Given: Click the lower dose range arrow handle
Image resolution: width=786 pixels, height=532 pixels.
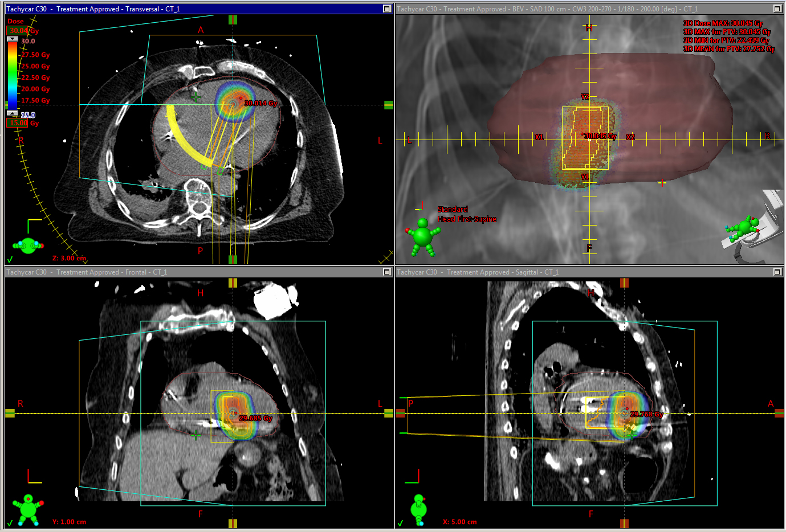Looking at the screenshot, I should pyautogui.click(x=13, y=113).
